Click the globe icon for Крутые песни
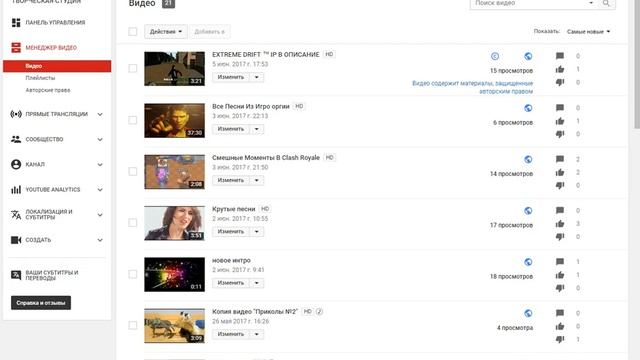The width and height of the screenshot is (640, 360). (528, 211)
